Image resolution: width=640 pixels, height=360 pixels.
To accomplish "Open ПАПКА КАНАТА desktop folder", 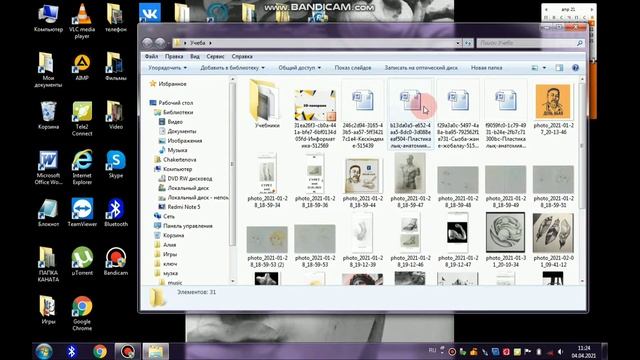I will [48, 264].
